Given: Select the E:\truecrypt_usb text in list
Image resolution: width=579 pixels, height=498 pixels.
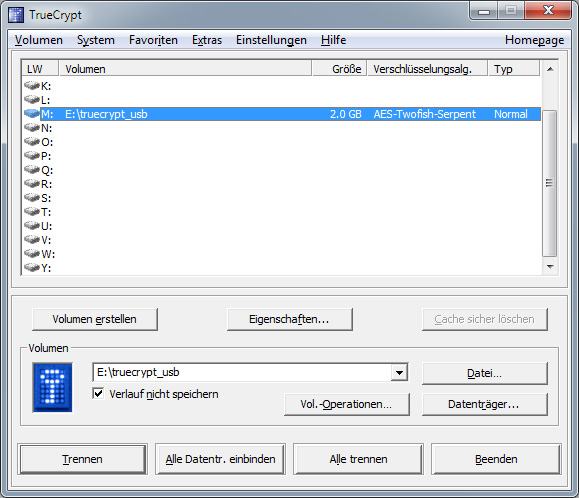Looking at the screenshot, I should click(x=106, y=114).
